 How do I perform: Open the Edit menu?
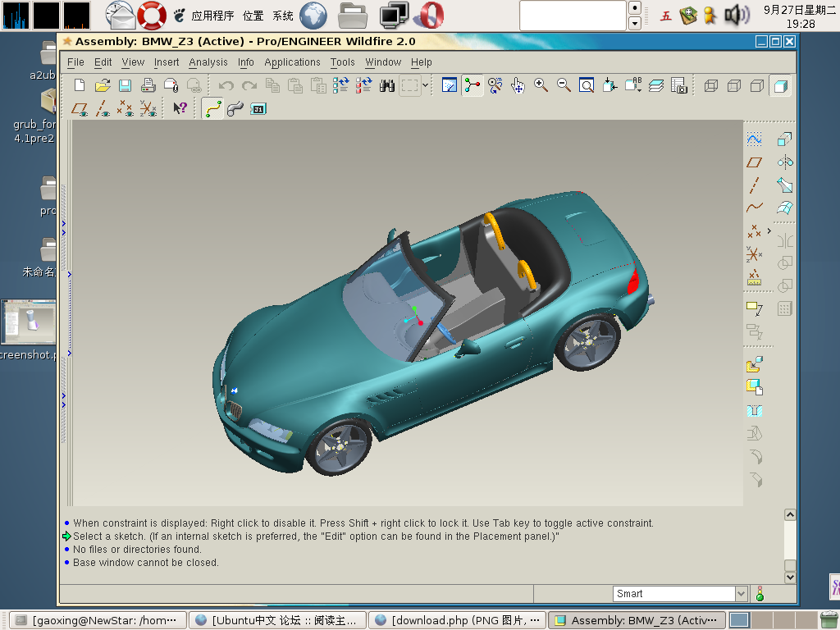(x=103, y=62)
